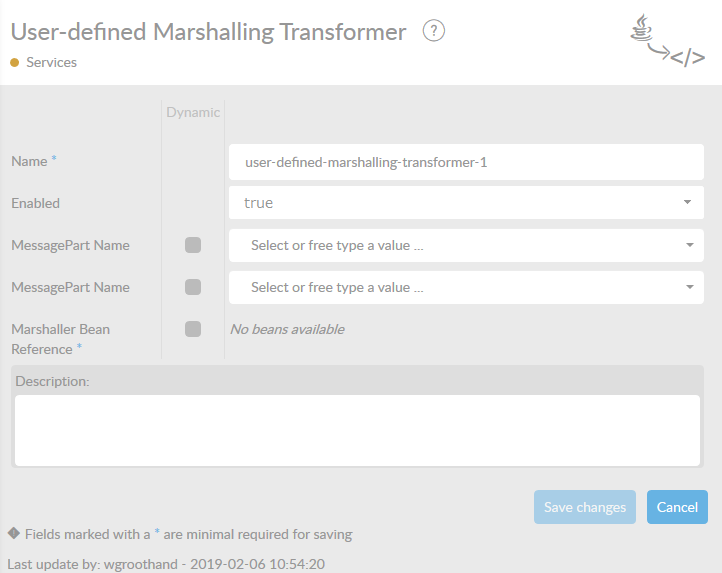Image resolution: width=722 pixels, height=573 pixels.
Task: Click the yellow Services dot icon
Action: (15, 62)
